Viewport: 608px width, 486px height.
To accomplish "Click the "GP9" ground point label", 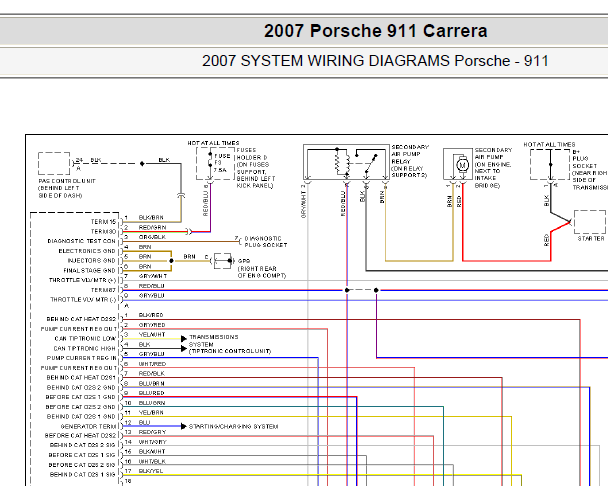I will click(244, 261).
